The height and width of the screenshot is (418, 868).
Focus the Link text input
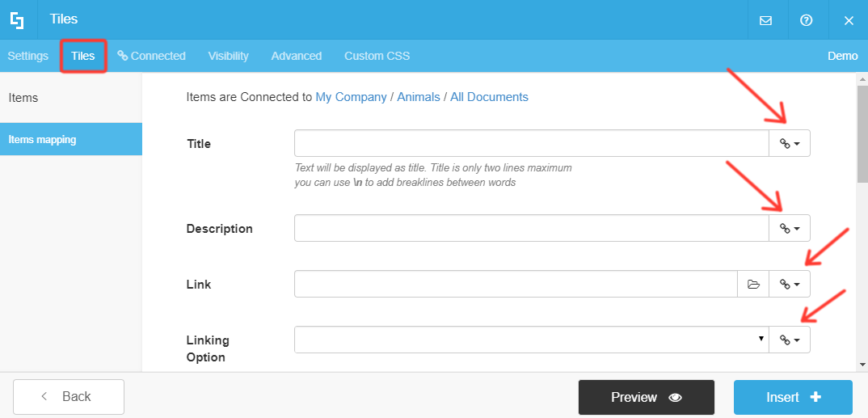click(x=516, y=284)
